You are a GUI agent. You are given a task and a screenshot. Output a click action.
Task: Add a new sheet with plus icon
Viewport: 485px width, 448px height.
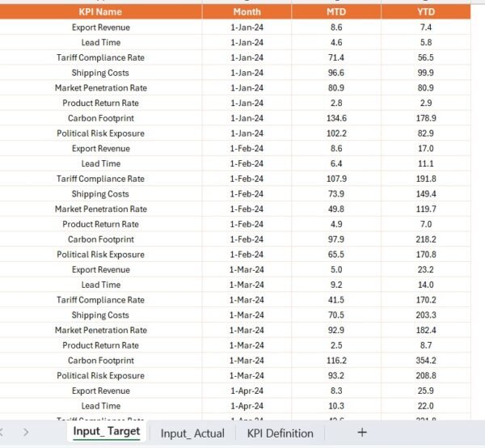tap(362, 433)
